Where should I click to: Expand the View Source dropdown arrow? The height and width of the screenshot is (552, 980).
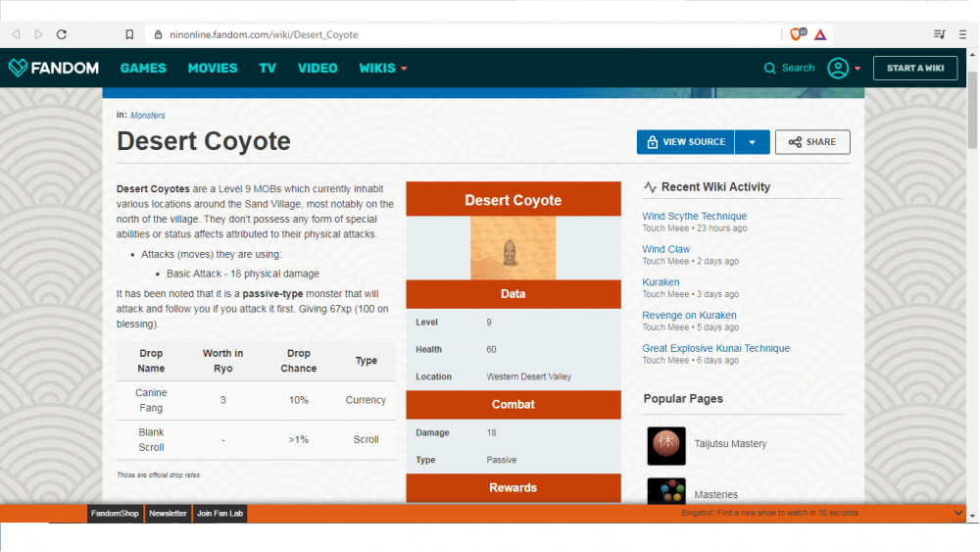click(752, 142)
